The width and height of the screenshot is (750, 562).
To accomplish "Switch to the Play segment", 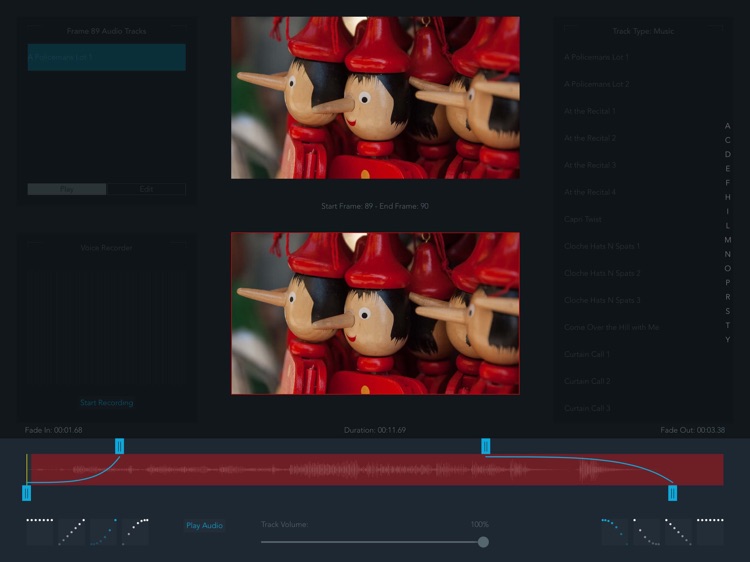I will [67, 189].
